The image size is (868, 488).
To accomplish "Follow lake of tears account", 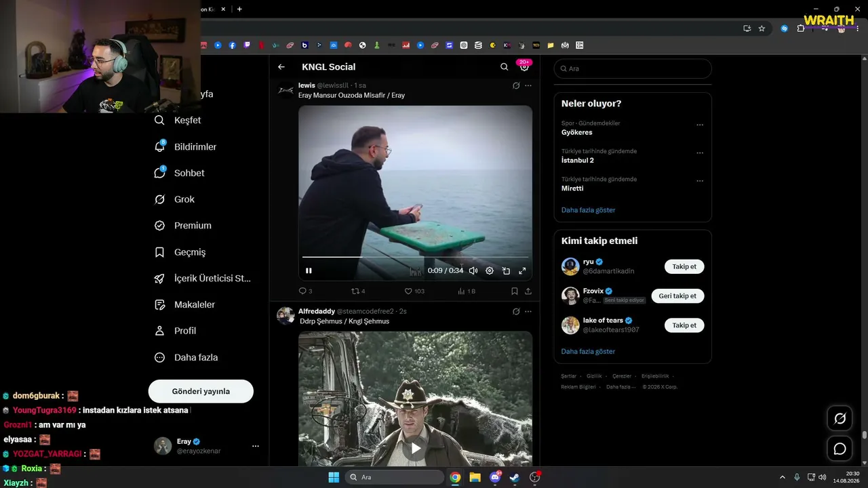I will point(684,325).
